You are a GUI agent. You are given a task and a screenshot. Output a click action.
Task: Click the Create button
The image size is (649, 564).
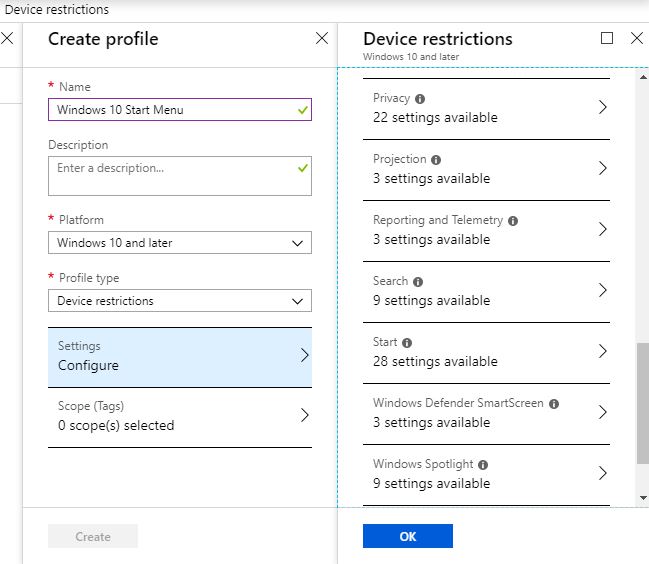93,537
